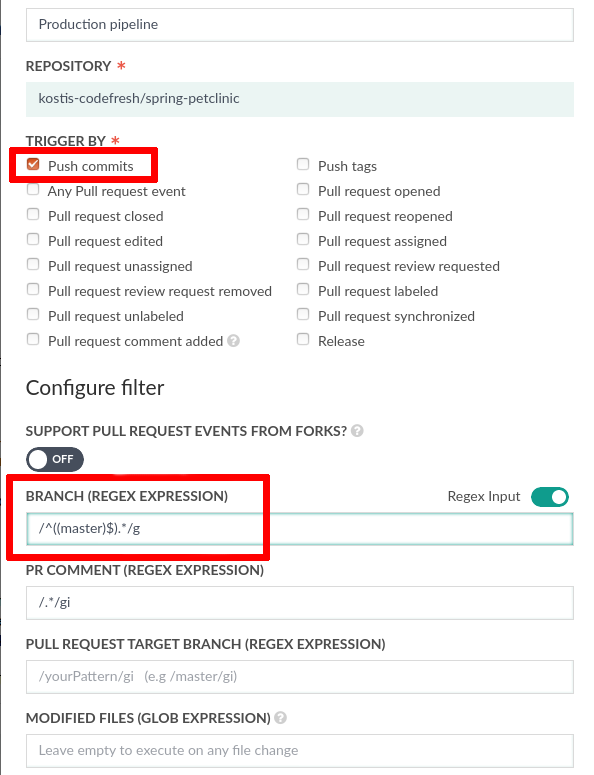This screenshot has height=775, width=594.
Task: Check the Pull request opened option
Action: point(303,189)
